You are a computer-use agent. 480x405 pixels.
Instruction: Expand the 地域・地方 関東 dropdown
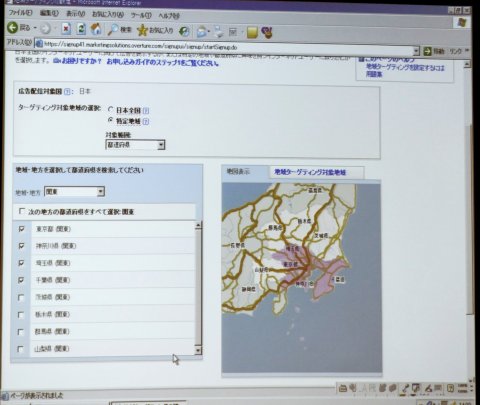point(74,191)
